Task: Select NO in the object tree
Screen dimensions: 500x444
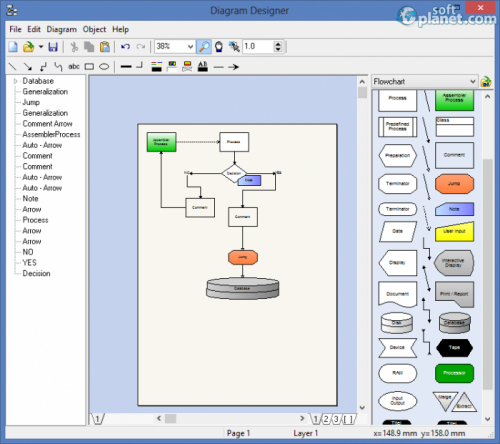Action: pyautogui.click(x=28, y=252)
